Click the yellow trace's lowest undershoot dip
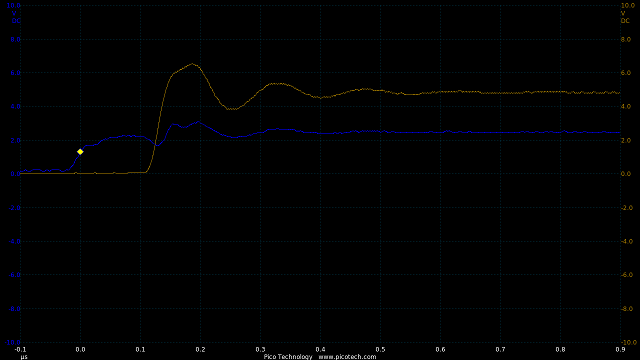 (x=232, y=109)
